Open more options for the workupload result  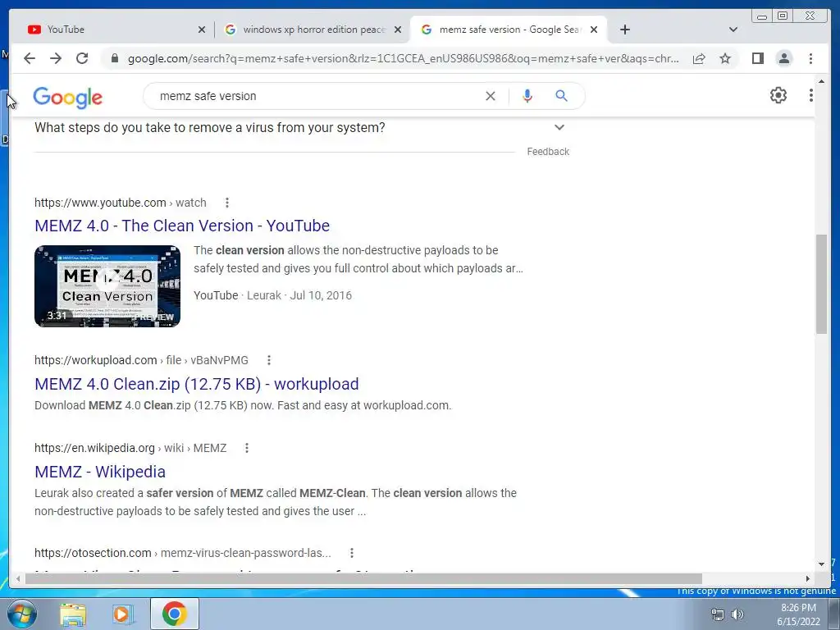click(x=269, y=360)
